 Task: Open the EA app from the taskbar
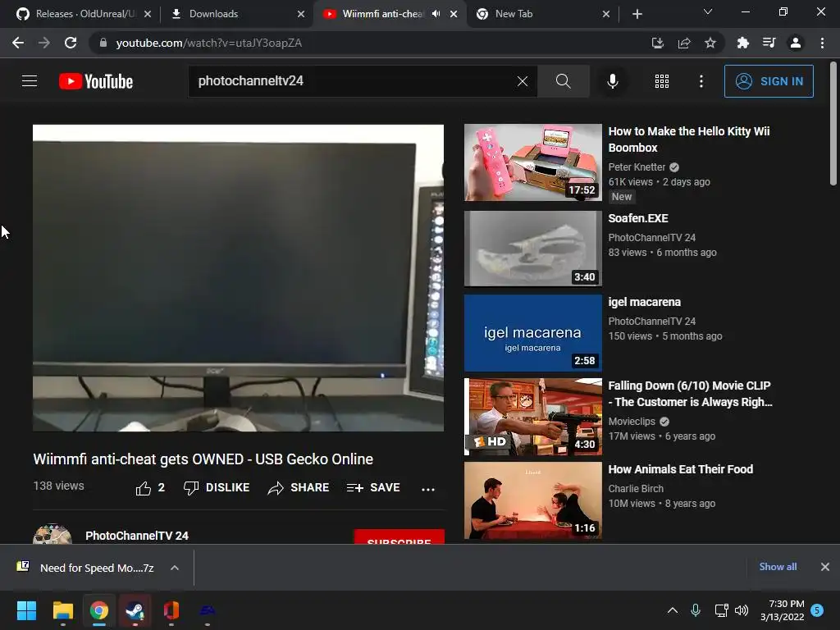coord(208,610)
